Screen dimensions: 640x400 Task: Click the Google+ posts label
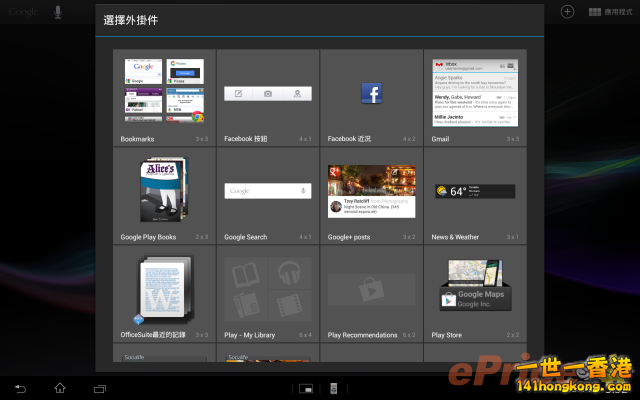coord(349,237)
